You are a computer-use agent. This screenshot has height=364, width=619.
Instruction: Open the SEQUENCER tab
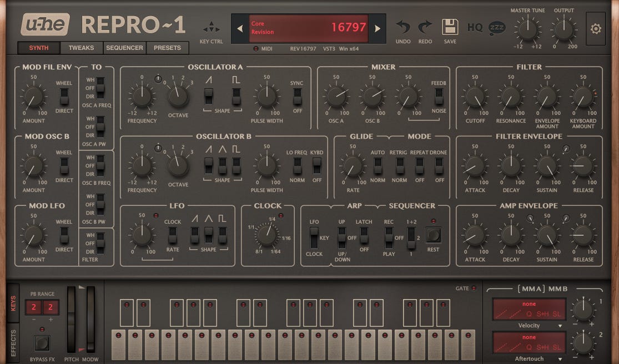[124, 48]
